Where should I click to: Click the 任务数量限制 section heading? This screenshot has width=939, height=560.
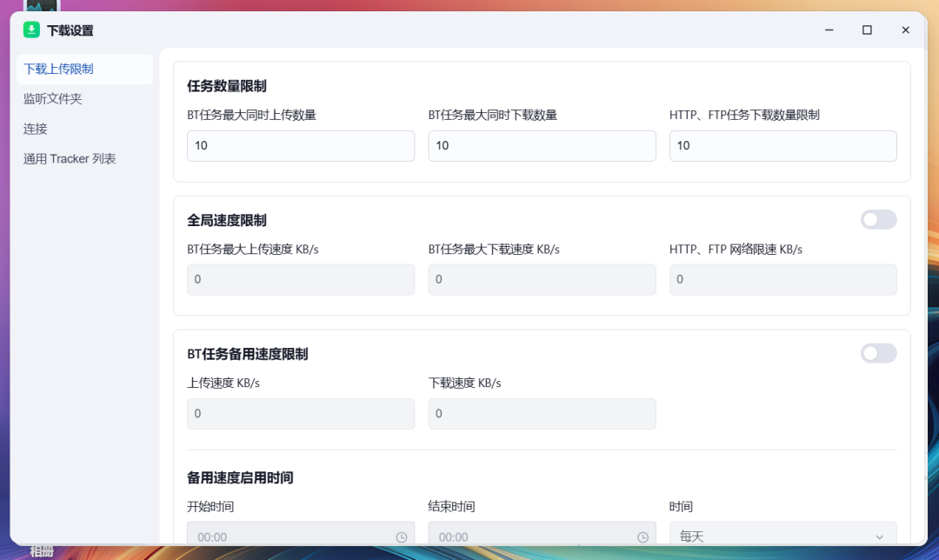coord(226,86)
